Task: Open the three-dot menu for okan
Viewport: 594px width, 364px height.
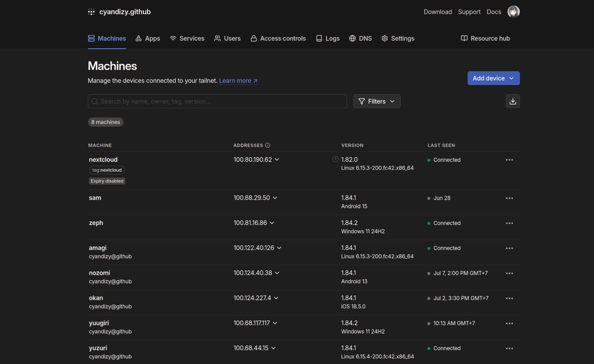Action: point(509,298)
